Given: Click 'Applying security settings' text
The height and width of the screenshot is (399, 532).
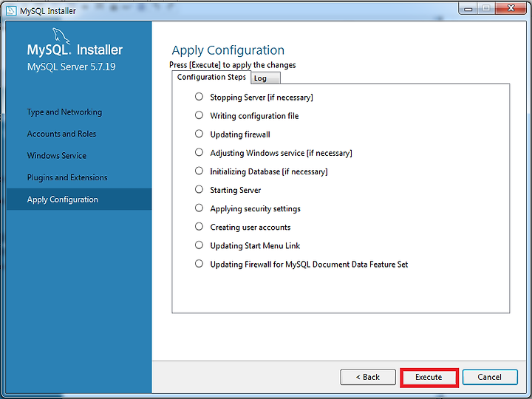Looking at the screenshot, I should [x=255, y=208].
